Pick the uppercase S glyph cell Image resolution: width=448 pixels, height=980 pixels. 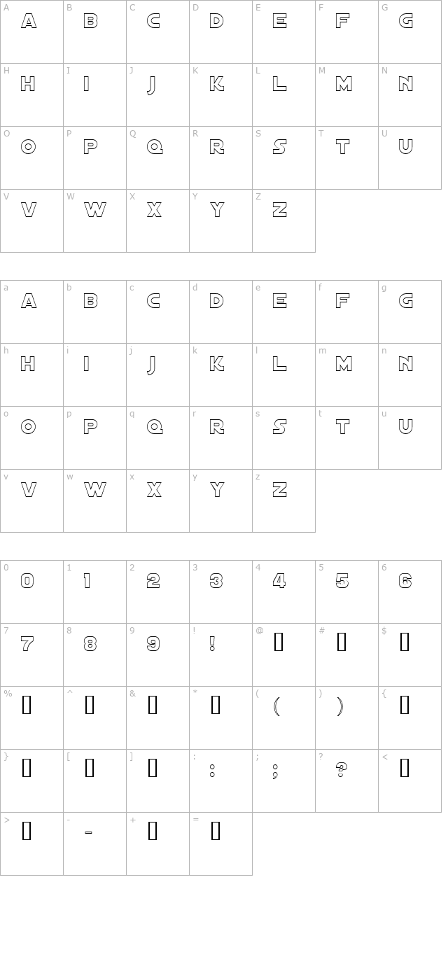pyautogui.click(x=283, y=157)
